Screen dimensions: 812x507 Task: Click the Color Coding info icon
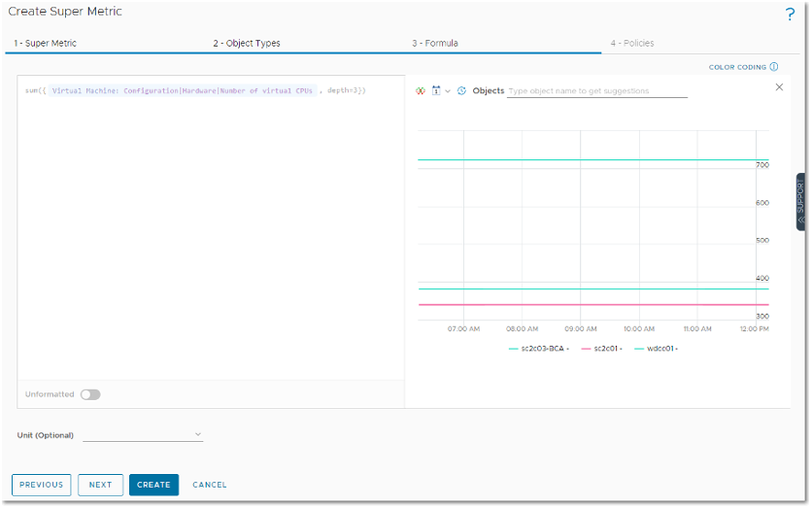pyautogui.click(x=774, y=67)
